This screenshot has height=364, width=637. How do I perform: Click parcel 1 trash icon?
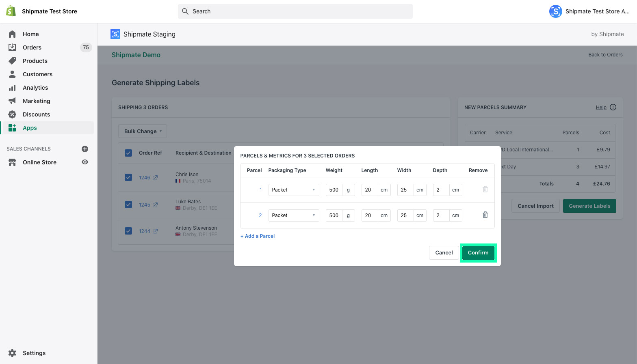pyautogui.click(x=485, y=190)
